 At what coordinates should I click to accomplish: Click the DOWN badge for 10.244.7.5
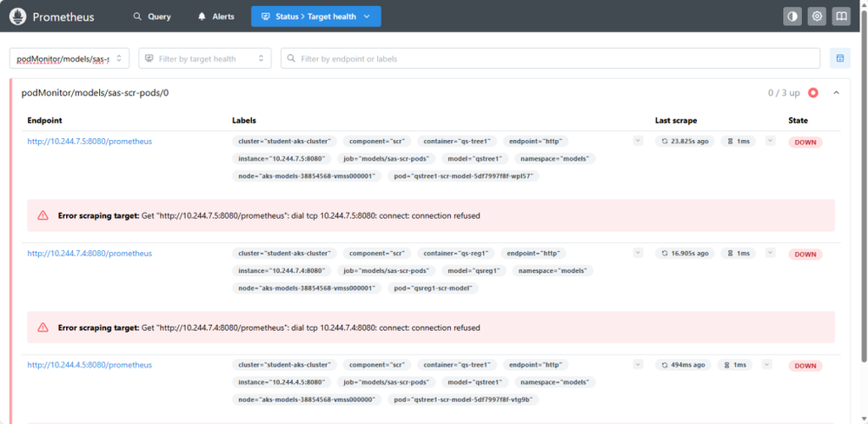tap(805, 142)
